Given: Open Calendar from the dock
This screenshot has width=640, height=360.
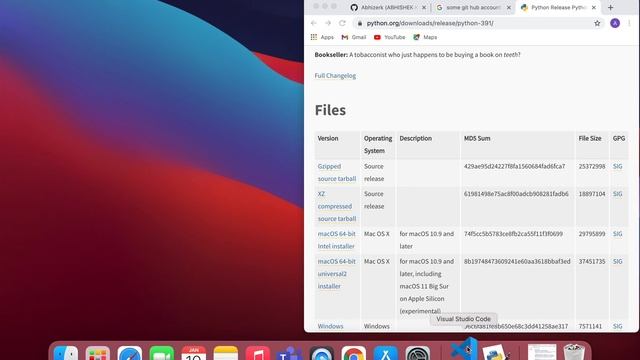Looking at the screenshot, I should [193, 353].
